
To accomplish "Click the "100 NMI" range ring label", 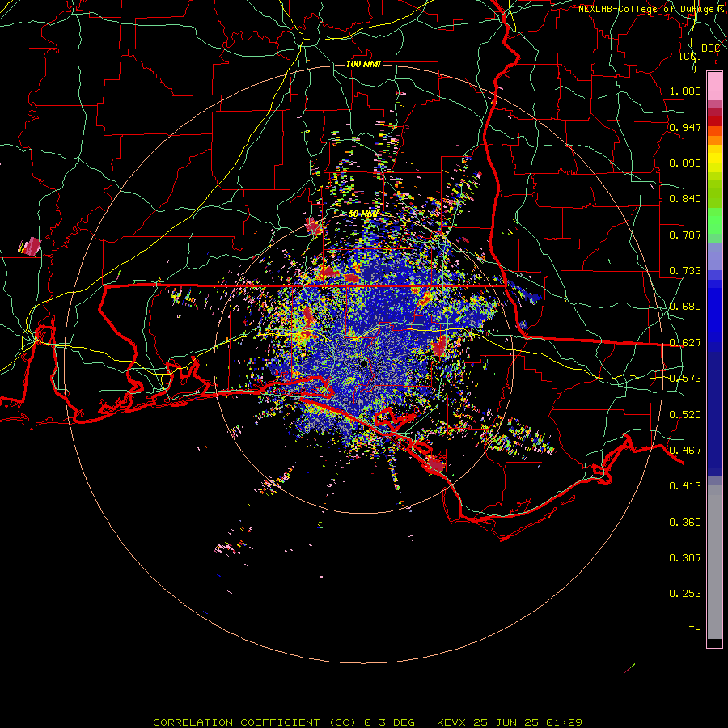I will tap(363, 64).
